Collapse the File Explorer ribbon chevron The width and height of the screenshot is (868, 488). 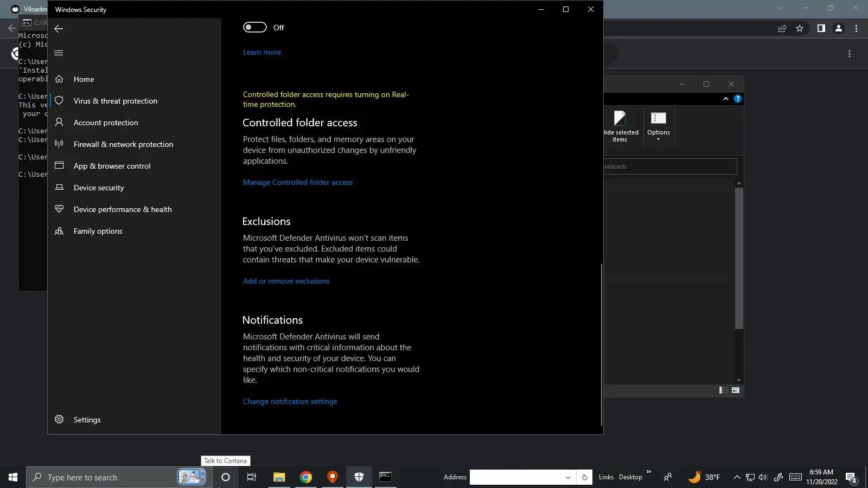(726, 99)
